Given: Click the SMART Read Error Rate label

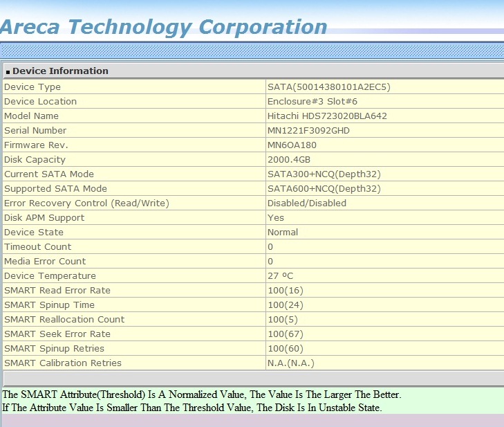Looking at the screenshot, I should click(x=57, y=290).
